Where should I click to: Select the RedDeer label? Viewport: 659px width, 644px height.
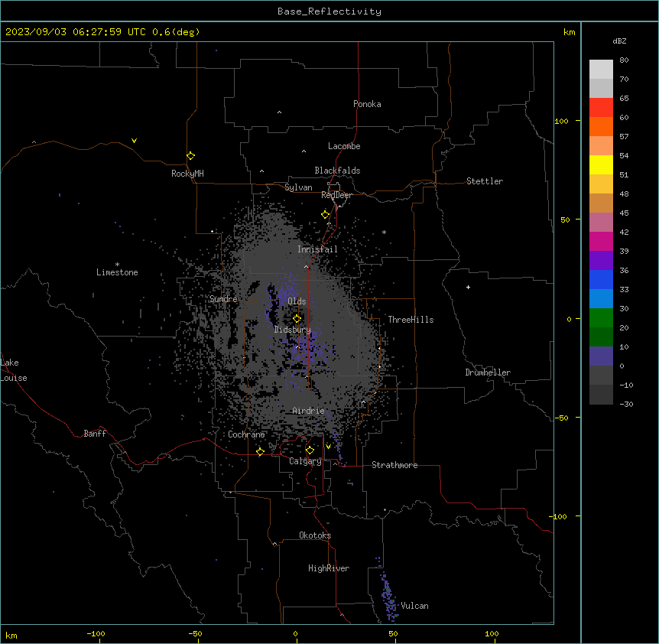click(x=336, y=195)
